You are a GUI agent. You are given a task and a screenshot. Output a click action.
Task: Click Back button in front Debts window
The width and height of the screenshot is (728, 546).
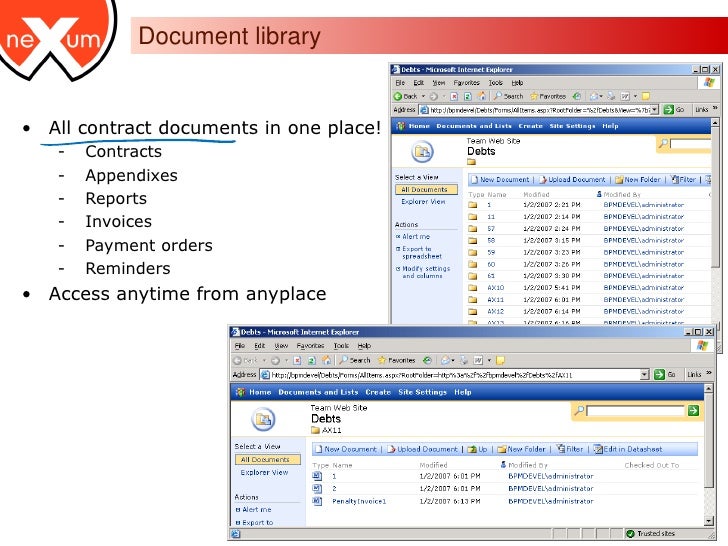click(x=245, y=360)
